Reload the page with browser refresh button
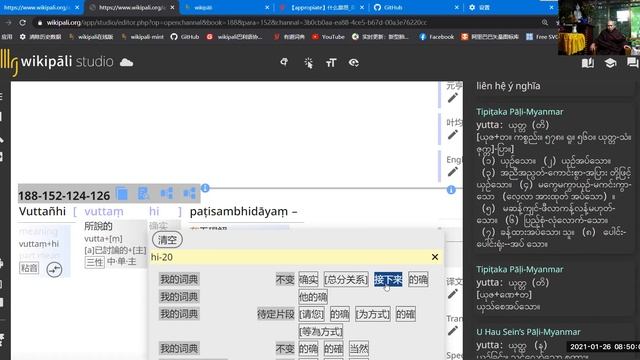Viewport: 640px width, 360px height. tap(23, 22)
